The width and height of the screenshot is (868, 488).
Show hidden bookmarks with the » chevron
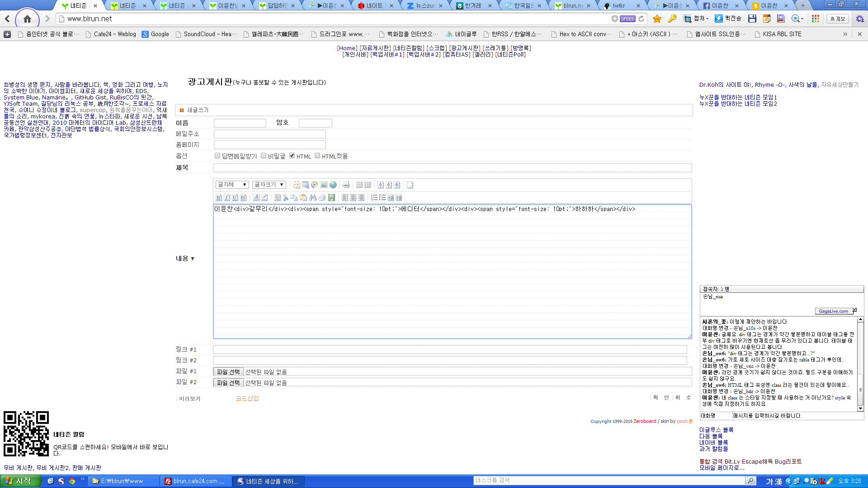[845, 34]
